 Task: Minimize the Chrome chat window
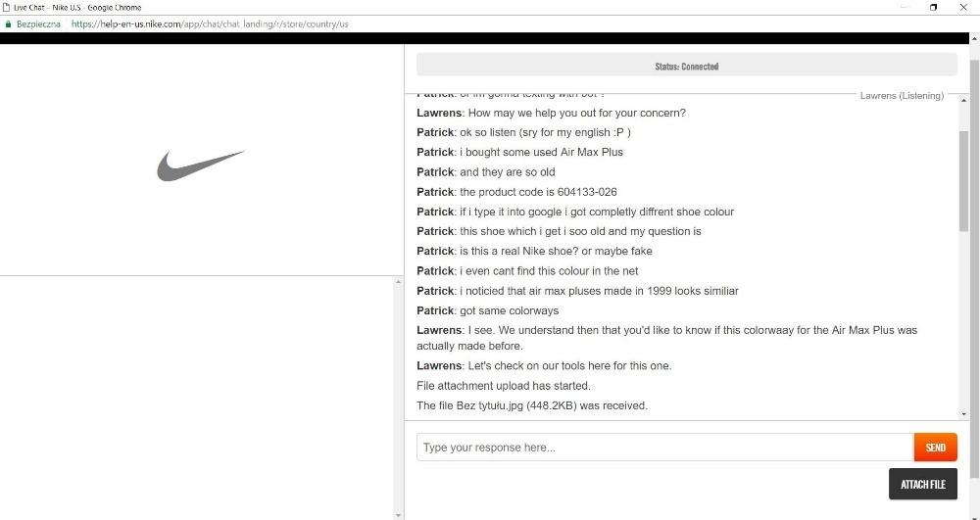[x=904, y=8]
